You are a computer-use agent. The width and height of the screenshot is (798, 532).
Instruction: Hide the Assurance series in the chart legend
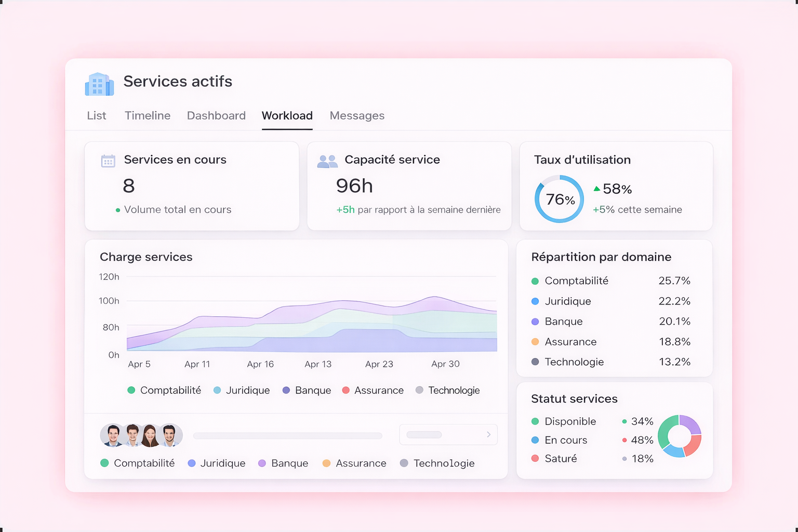coord(373,390)
